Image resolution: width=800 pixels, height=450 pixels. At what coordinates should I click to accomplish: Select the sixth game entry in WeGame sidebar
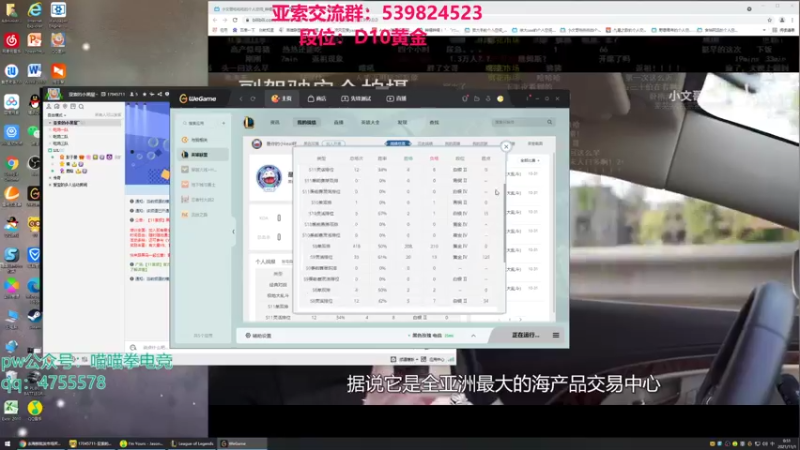[203, 214]
